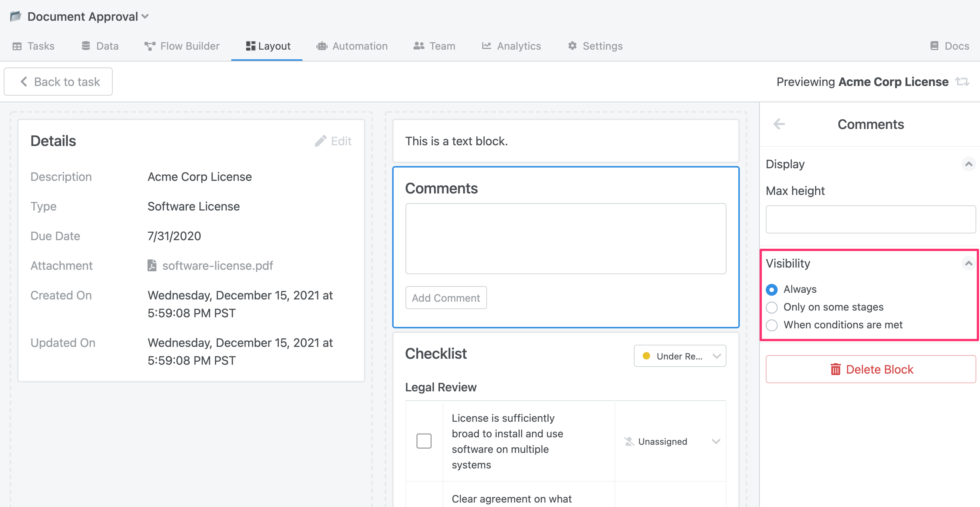Click the Comments block heading
Viewport: 980px width, 507px height.
[441, 188]
